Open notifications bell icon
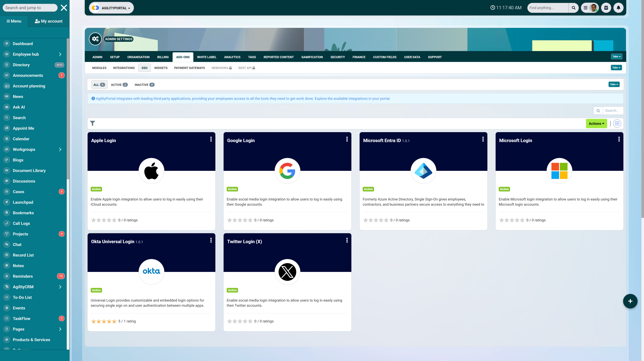The image size is (644, 361). tap(618, 8)
